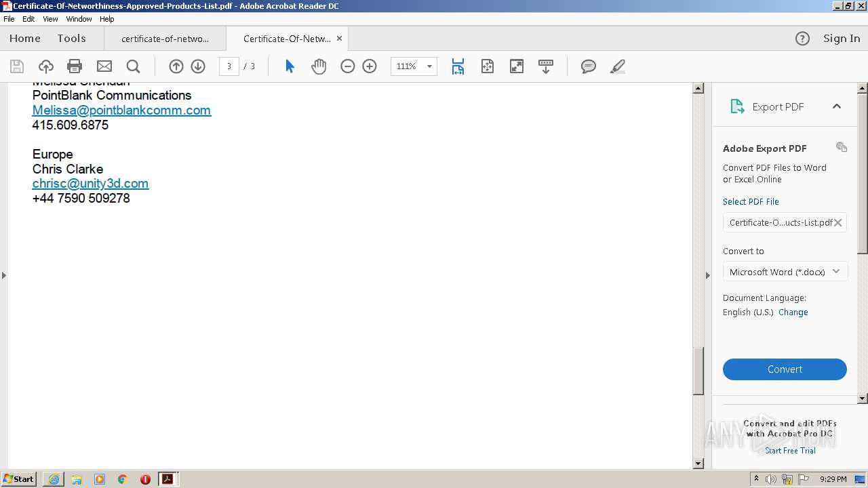868x488 pixels.
Task: Click Start Free Trial link
Action: click(790, 451)
